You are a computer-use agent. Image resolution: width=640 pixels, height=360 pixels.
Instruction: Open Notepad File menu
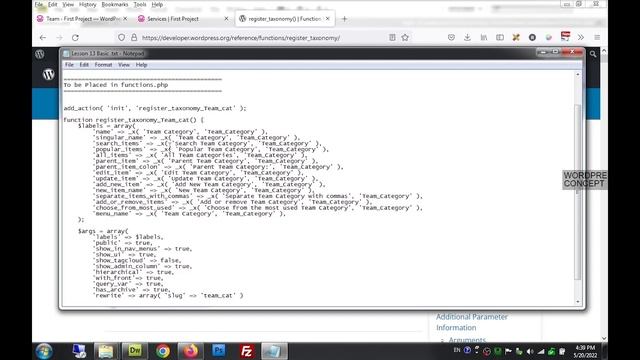pos(69,65)
